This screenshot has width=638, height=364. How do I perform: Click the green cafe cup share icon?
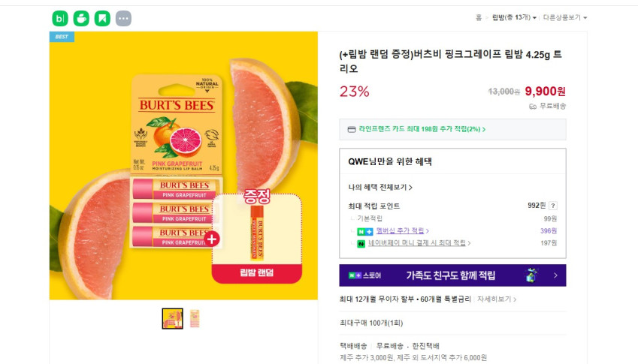point(81,19)
